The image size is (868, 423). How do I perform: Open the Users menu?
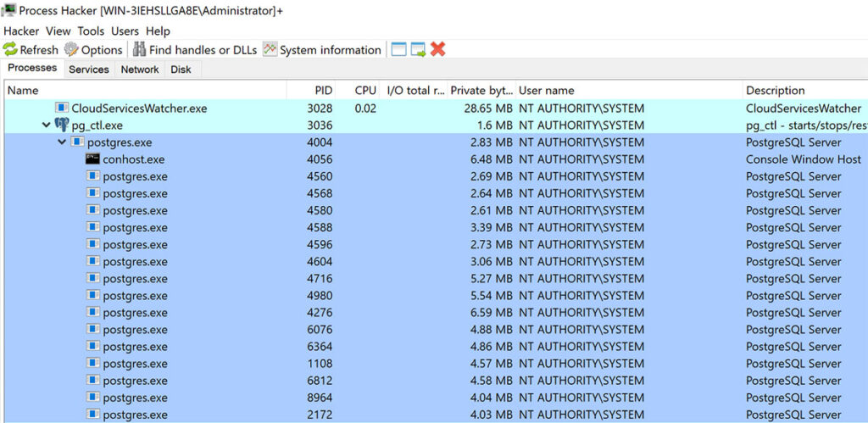pos(125,31)
